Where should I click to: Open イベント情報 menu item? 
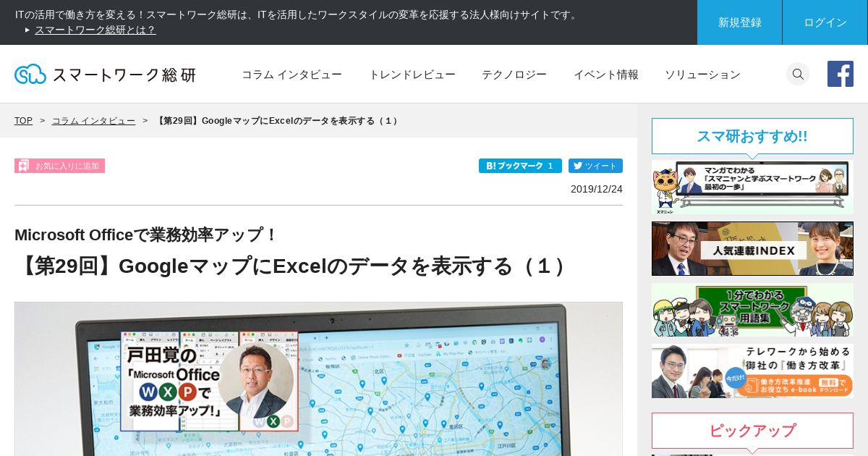coord(606,75)
